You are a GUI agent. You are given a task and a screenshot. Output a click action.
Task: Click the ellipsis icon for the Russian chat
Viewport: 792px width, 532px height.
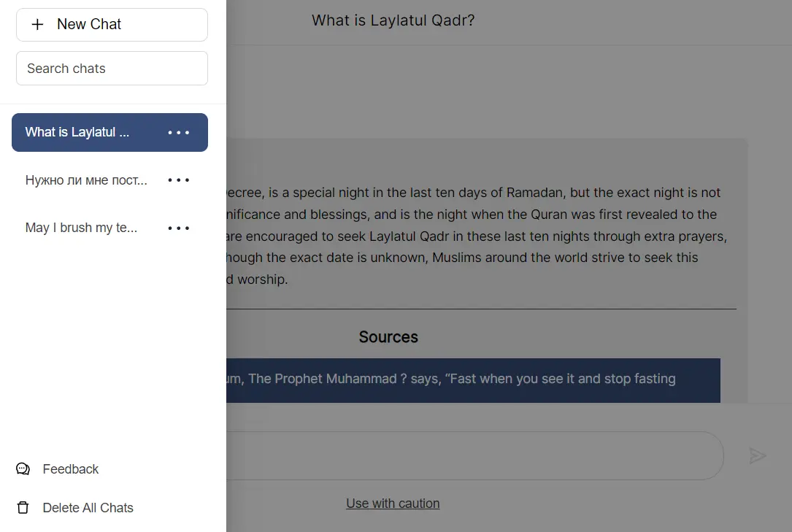(178, 180)
